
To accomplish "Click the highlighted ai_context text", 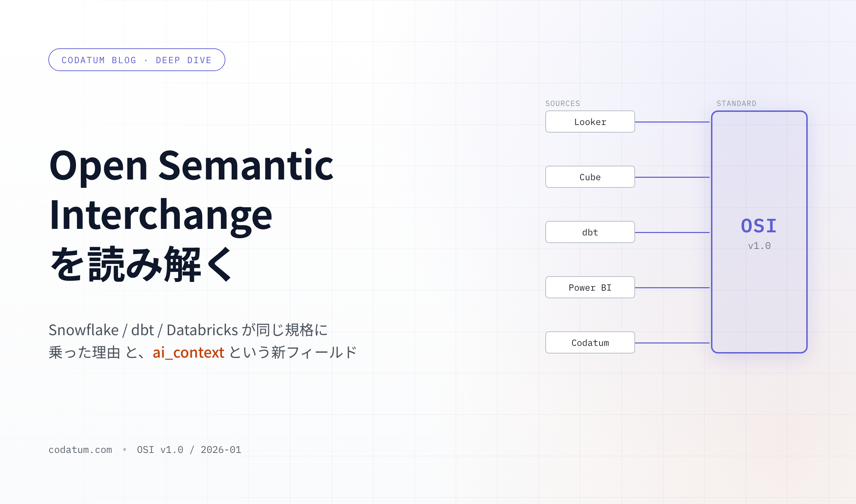I will (x=188, y=353).
